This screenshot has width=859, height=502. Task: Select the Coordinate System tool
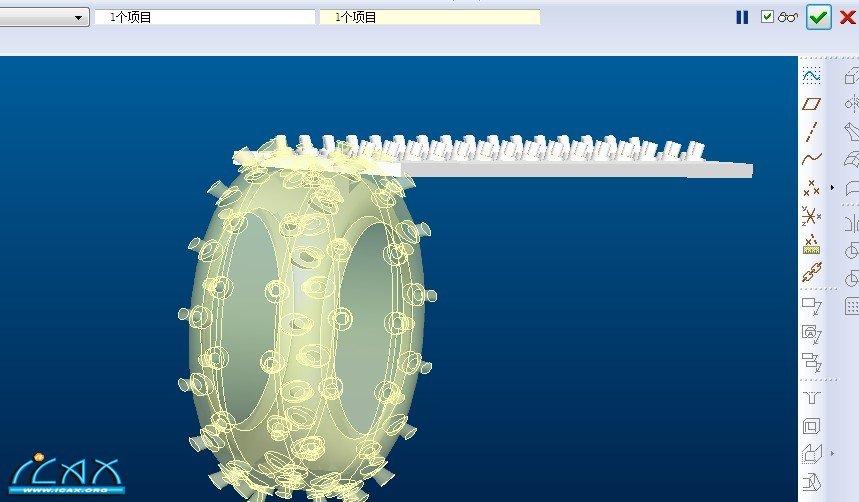click(x=811, y=216)
